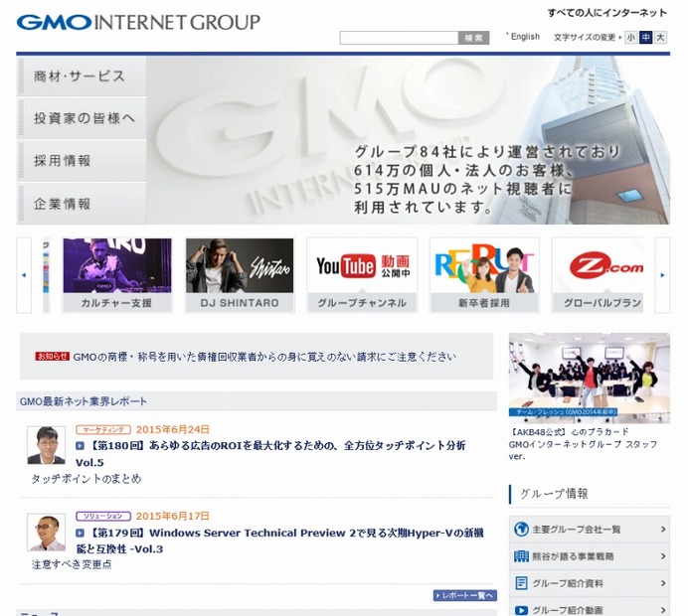Click the building icon for 熊谷が語る事業戦略
Viewport: 688px width, 616px height.
coord(521,556)
